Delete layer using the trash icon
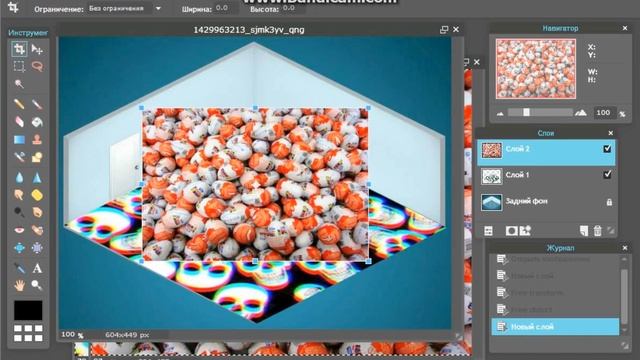 598,231
